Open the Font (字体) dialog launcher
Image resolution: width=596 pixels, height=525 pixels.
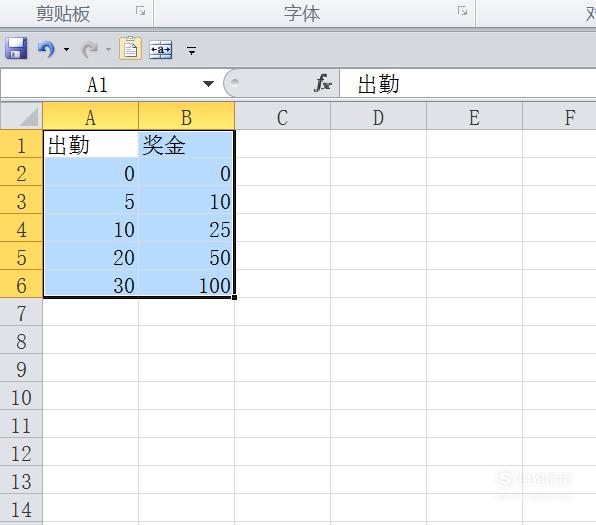[x=462, y=11]
